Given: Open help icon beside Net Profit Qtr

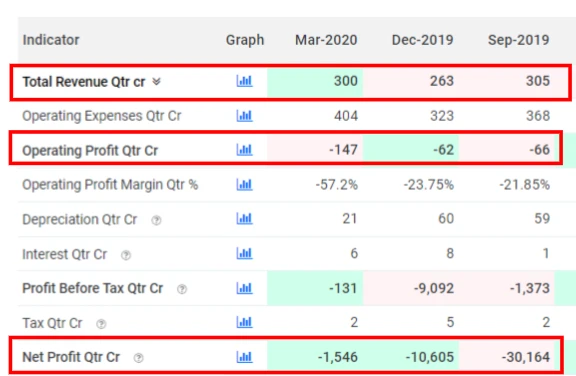Looking at the screenshot, I should pyautogui.click(x=138, y=358).
